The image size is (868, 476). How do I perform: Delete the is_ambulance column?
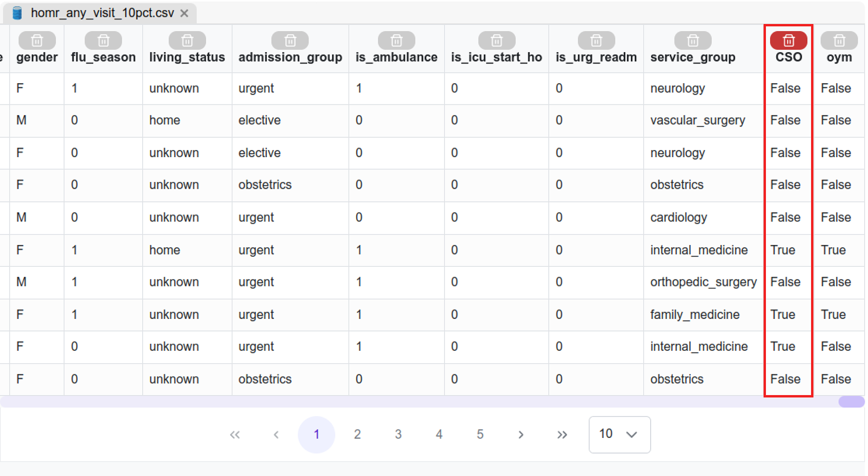click(x=396, y=41)
